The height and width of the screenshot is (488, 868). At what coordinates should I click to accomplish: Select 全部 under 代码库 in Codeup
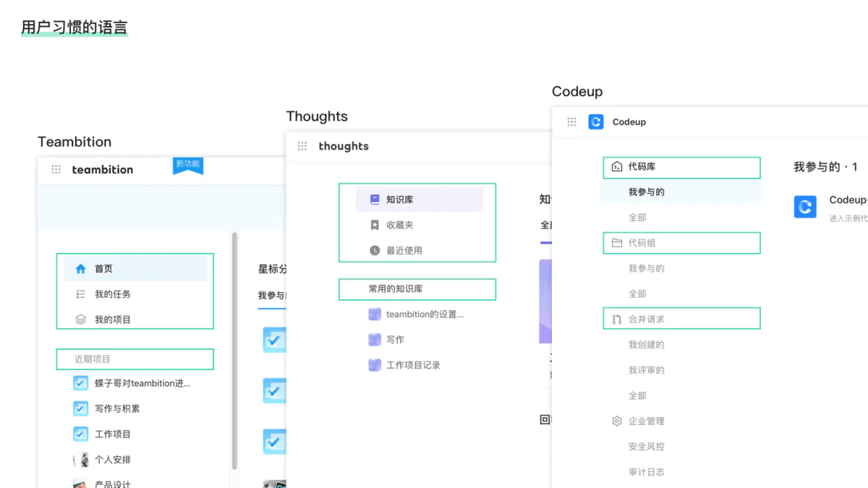point(637,218)
